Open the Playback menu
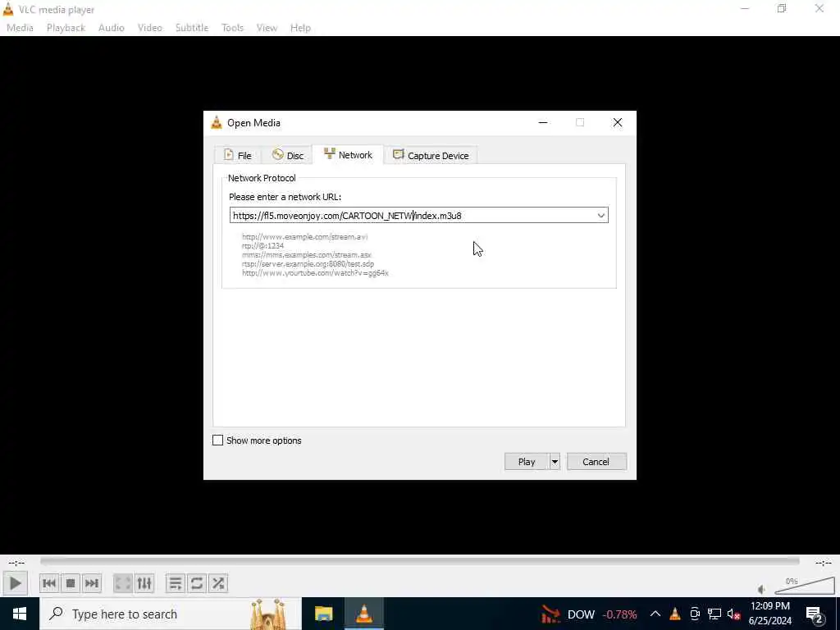This screenshot has width=840, height=630. coord(66,28)
